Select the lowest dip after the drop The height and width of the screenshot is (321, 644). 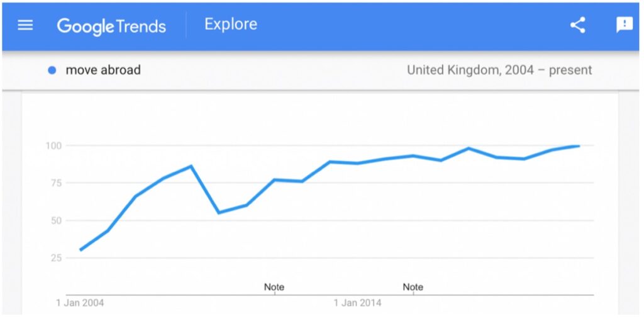click(219, 213)
